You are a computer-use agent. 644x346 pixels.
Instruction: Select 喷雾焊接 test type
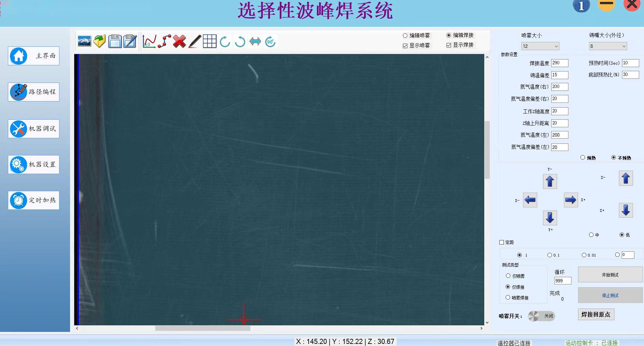[x=508, y=298]
